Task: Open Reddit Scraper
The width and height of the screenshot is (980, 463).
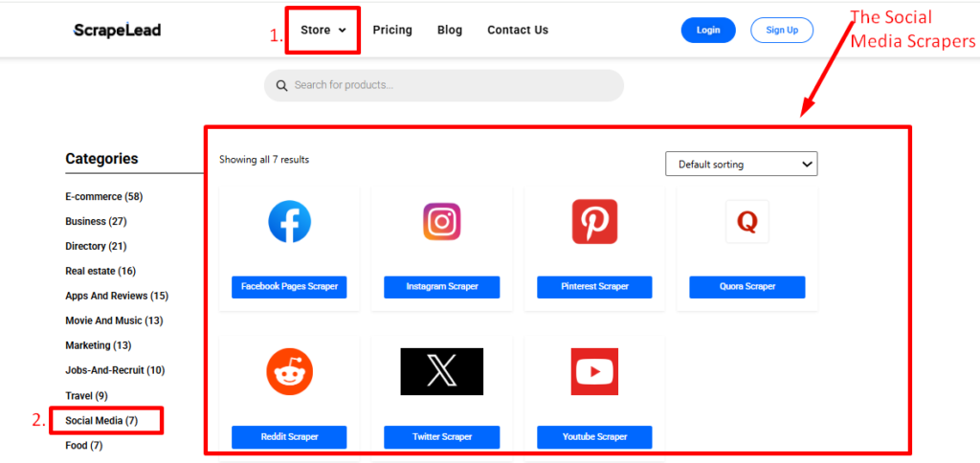Action: [289, 437]
